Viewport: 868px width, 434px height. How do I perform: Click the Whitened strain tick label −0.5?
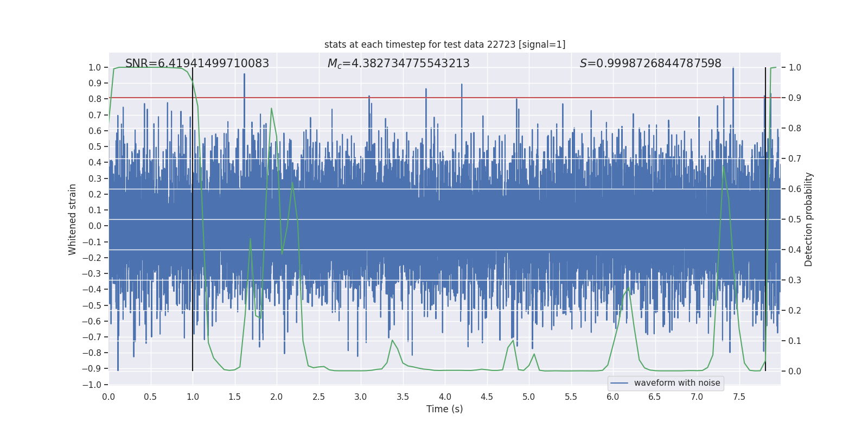click(x=92, y=305)
